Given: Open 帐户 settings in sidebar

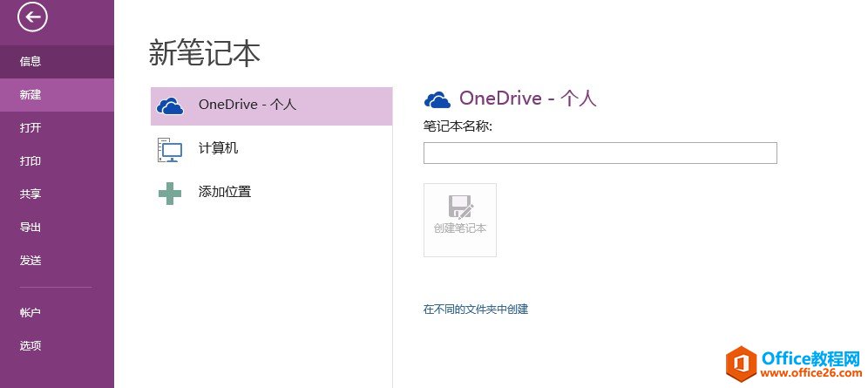Looking at the screenshot, I should 31,312.
